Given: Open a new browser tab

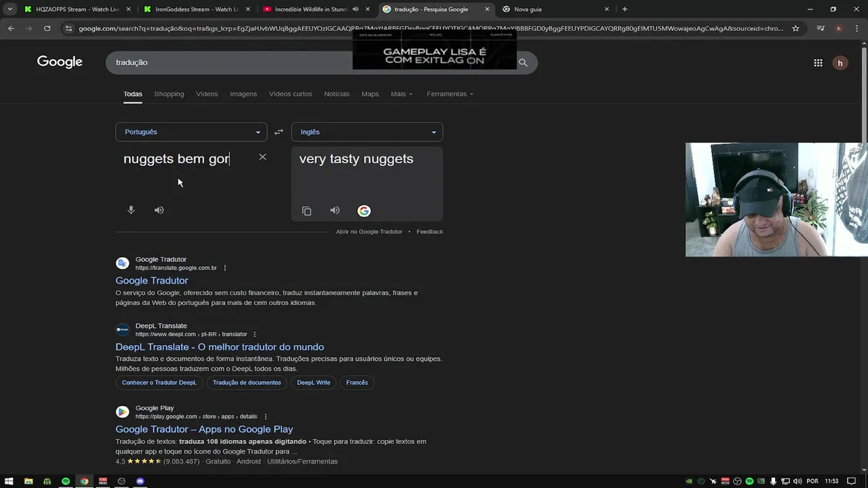Looking at the screenshot, I should [x=625, y=9].
